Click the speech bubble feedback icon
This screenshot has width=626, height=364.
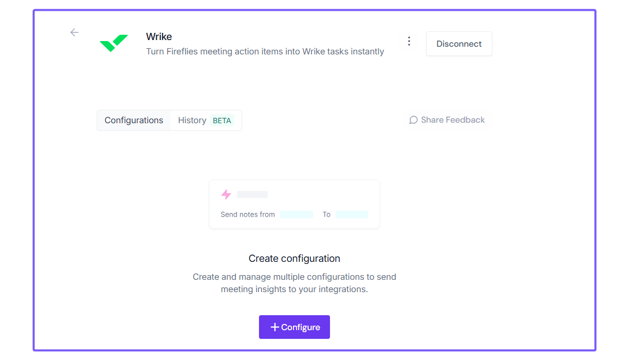(413, 120)
